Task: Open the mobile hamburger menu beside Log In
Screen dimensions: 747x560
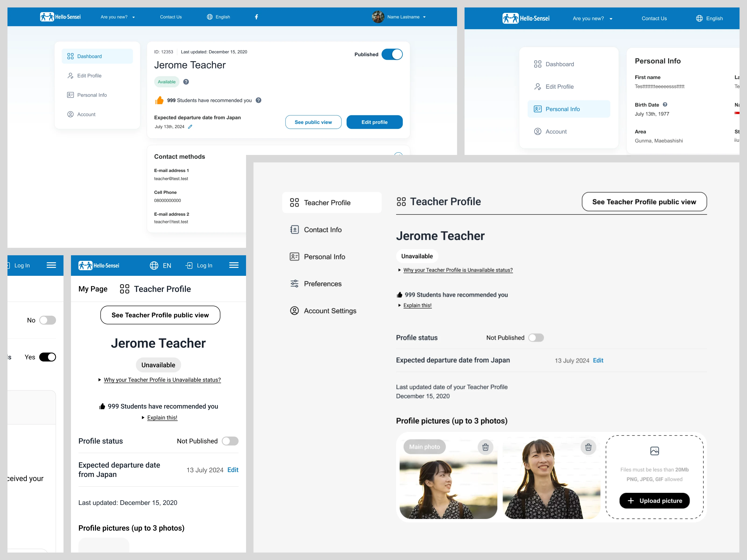Action: tap(234, 265)
